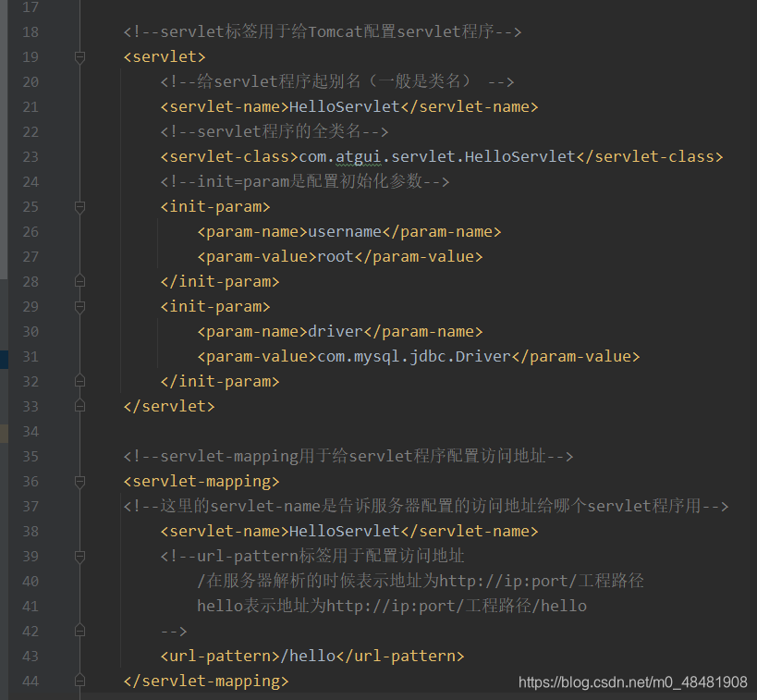Click fold end marker on line 28
The height and width of the screenshot is (700, 757).
pos(80,282)
